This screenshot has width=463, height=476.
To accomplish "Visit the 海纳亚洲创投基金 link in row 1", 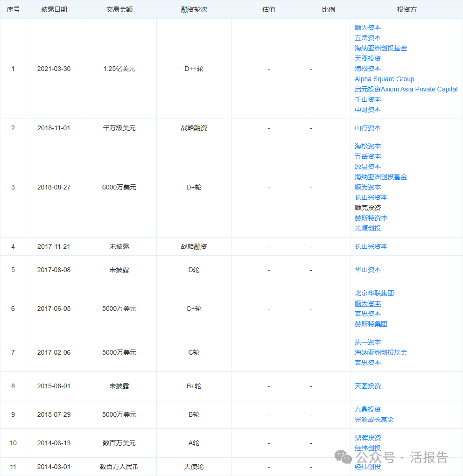I will pos(380,48).
